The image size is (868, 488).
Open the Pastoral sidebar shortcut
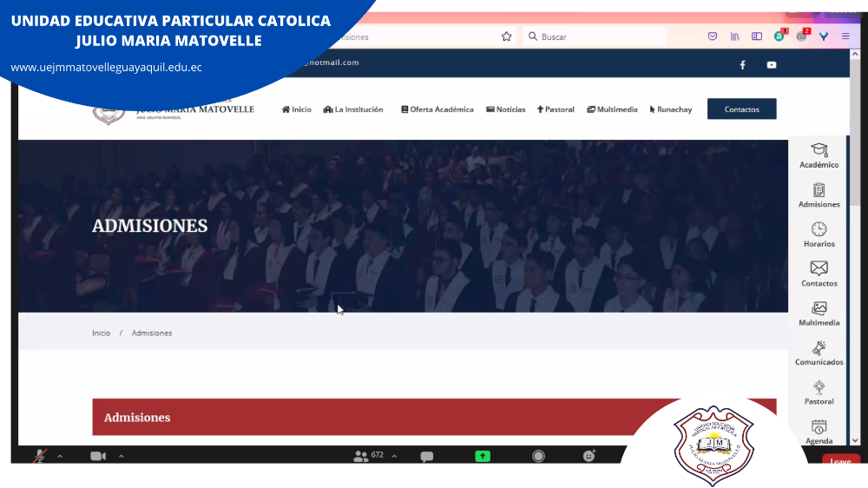pyautogui.click(x=819, y=392)
